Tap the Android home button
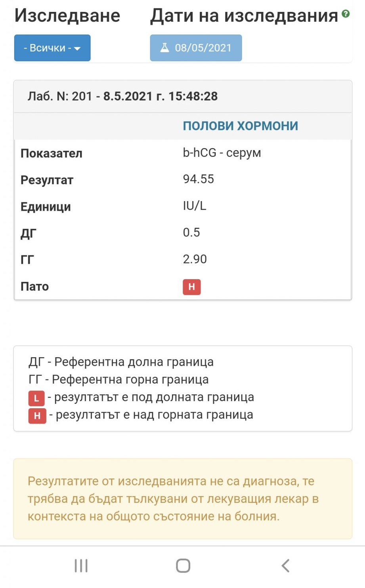 183,566
